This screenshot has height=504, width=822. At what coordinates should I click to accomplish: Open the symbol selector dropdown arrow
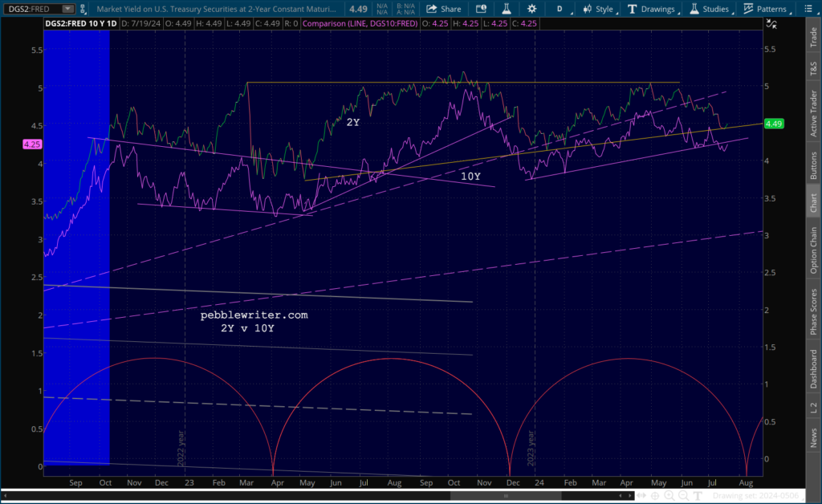pyautogui.click(x=68, y=9)
